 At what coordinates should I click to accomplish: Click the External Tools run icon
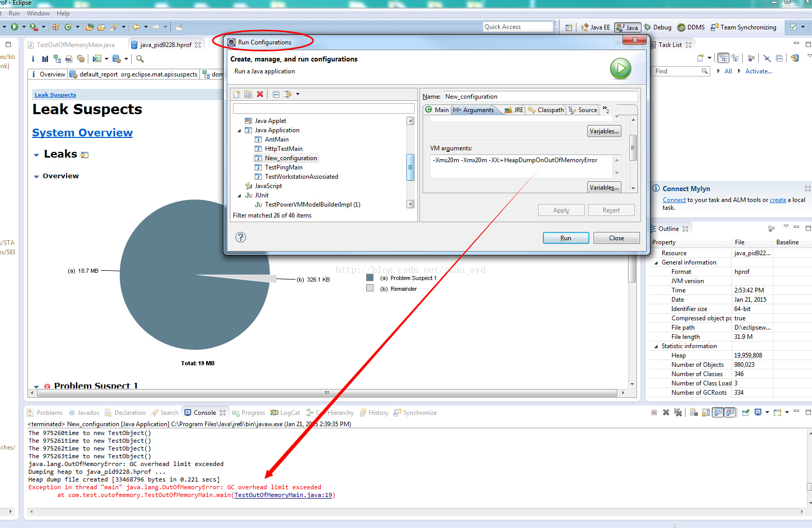click(34, 27)
